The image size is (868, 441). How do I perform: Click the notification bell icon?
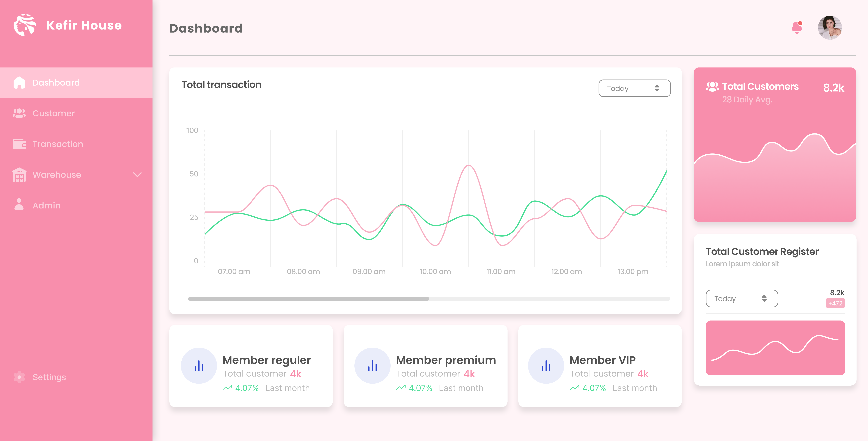point(797,27)
